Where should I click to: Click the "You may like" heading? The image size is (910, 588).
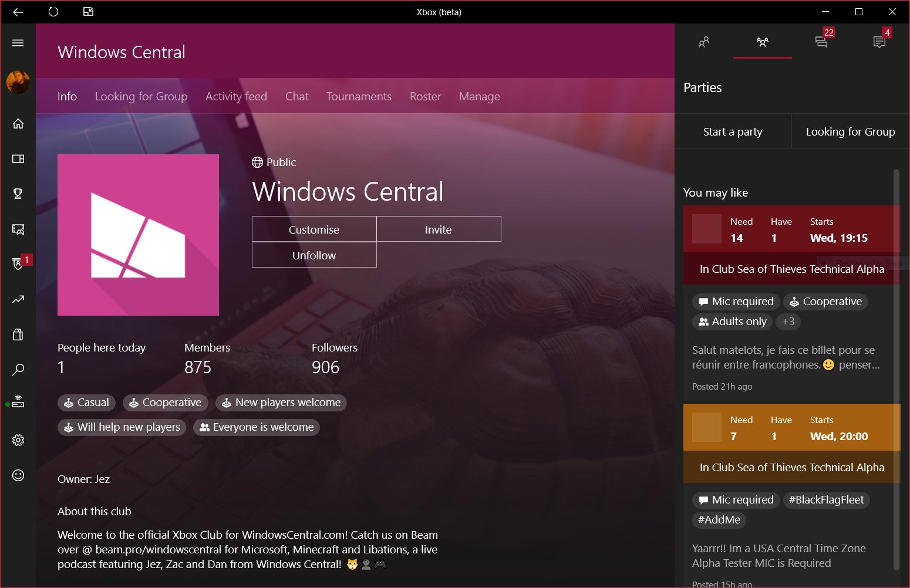coord(716,192)
